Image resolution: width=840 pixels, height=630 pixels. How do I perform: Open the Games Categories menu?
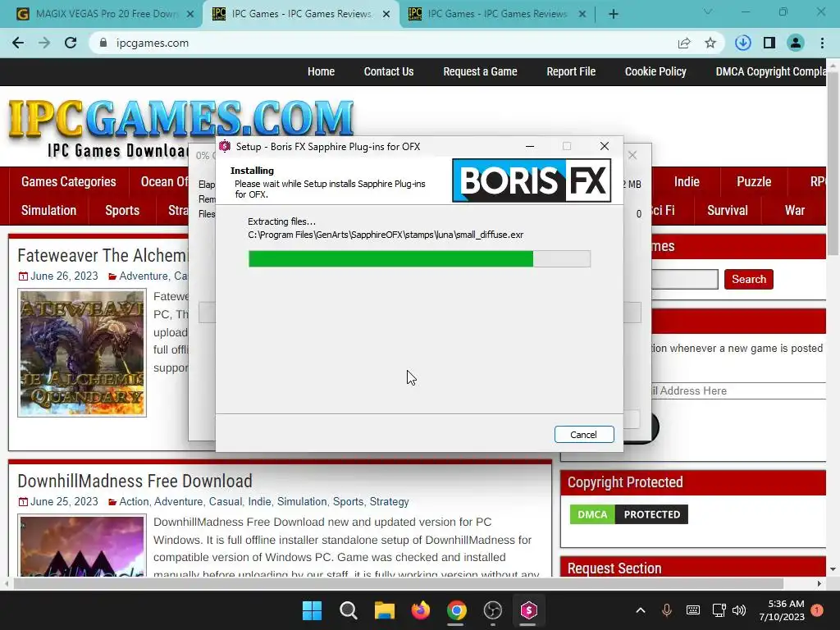(69, 181)
